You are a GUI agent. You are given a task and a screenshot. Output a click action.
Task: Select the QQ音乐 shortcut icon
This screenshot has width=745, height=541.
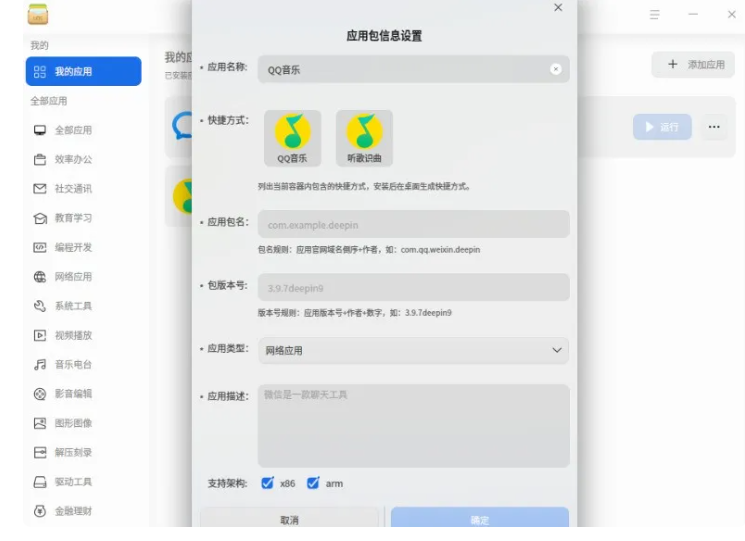[292, 138]
